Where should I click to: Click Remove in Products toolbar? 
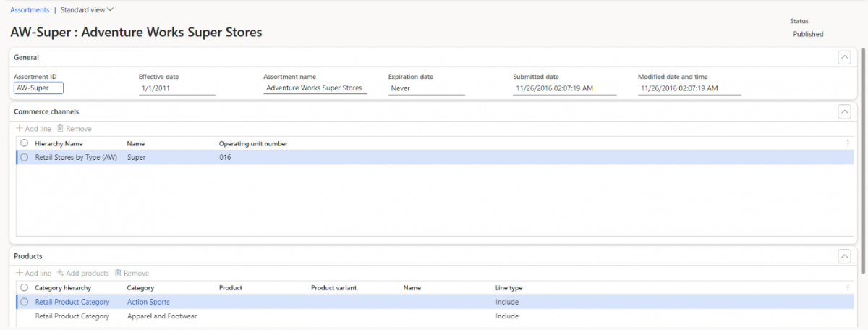pyautogui.click(x=132, y=274)
